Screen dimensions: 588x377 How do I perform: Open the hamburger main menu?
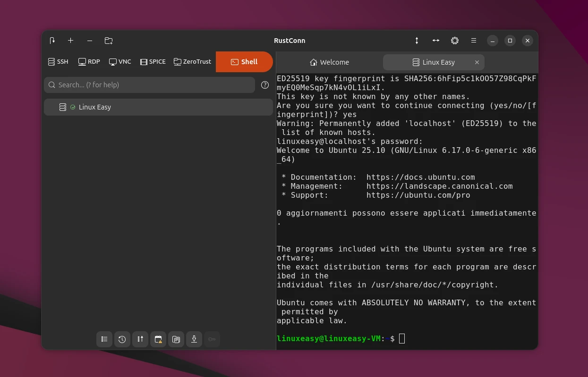[474, 41]
